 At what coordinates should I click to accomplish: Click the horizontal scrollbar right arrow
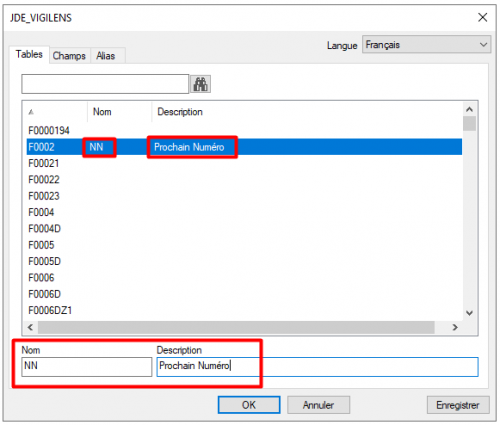[455, 327]
